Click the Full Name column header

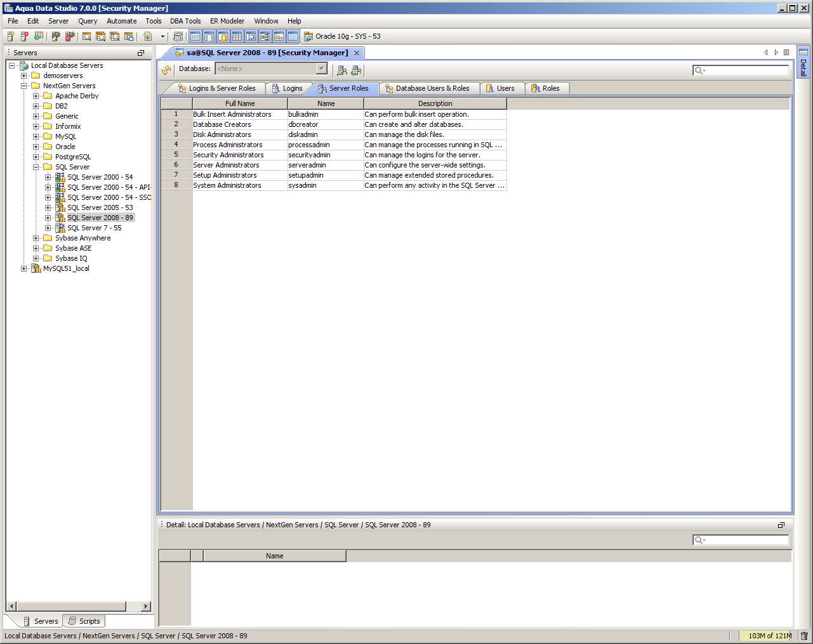240,103
